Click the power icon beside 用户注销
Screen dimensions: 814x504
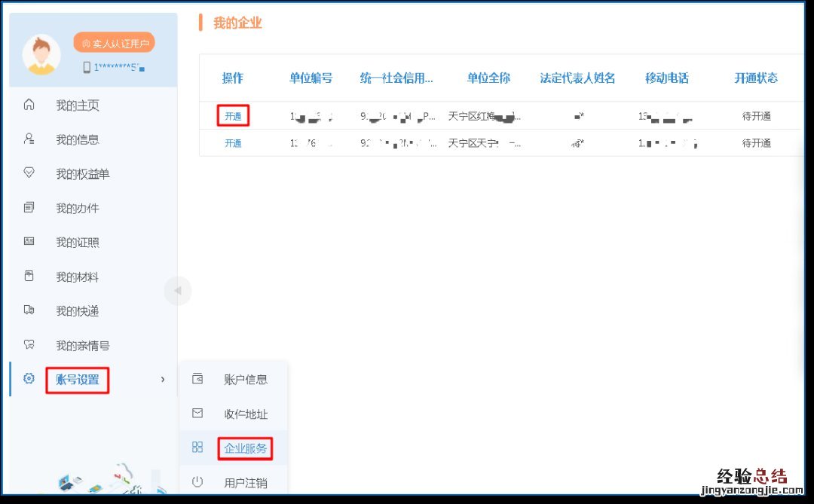(x=197, y=481)
